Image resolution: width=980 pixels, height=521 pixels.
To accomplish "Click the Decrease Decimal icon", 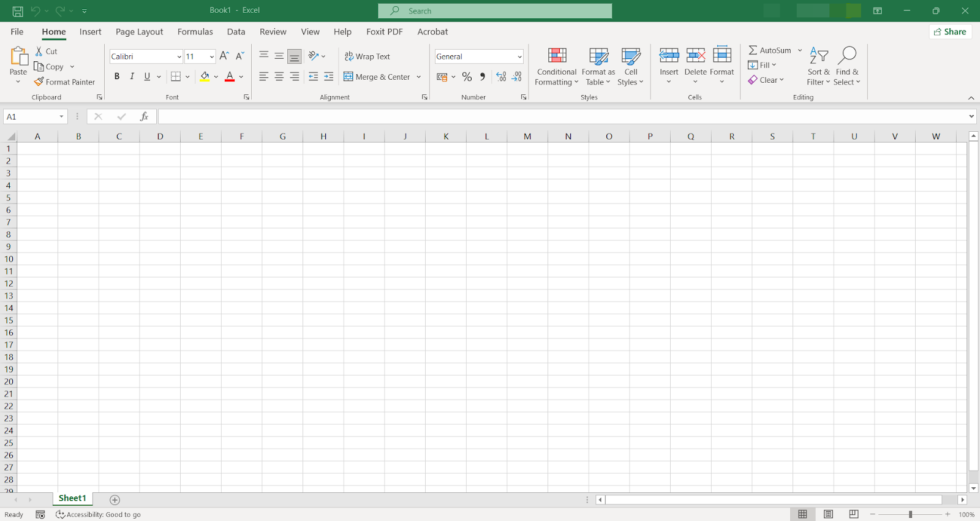I will click(517, 77).
